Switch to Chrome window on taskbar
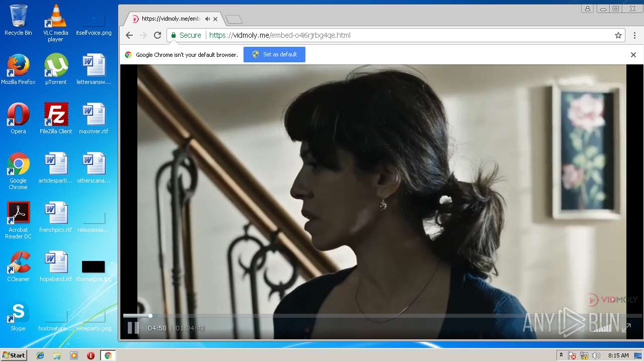The height and width of the screenshot is (362, 644). click(108, 355)
